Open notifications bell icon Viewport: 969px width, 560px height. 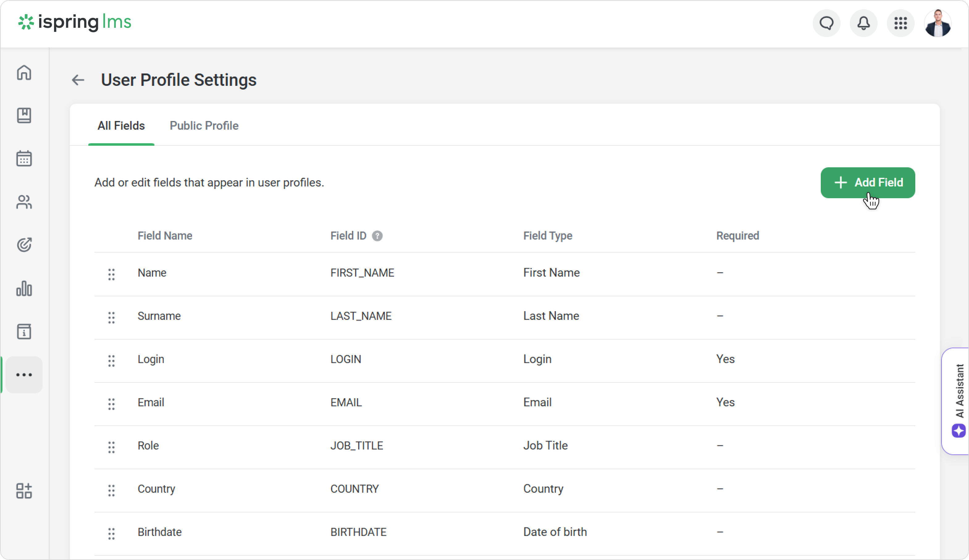pyautogui.click(x=863, y=23)
